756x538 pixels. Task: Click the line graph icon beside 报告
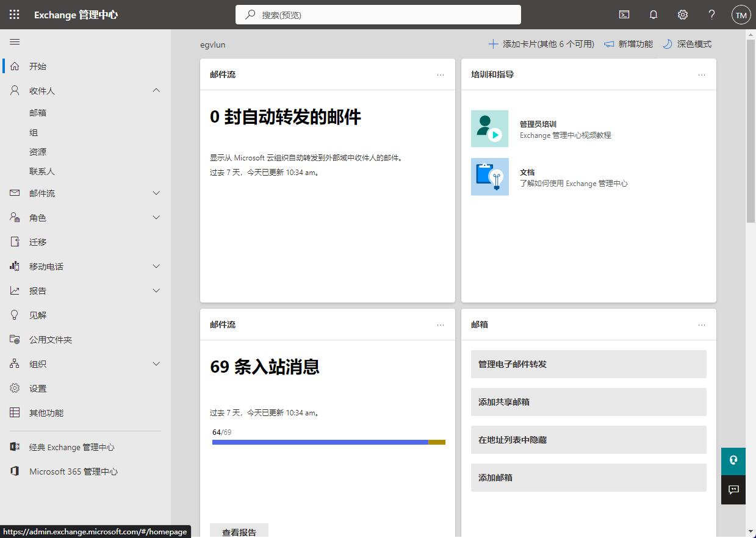click(15, 290)
